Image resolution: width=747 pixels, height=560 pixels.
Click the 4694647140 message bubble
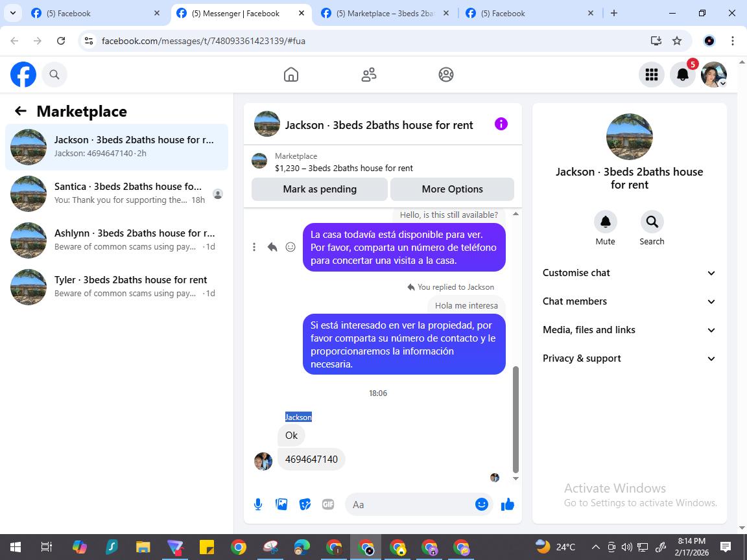pos(311,459)
